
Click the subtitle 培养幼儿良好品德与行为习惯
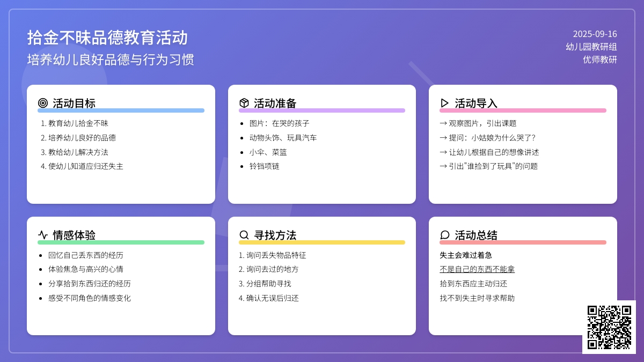click(111, 60)
